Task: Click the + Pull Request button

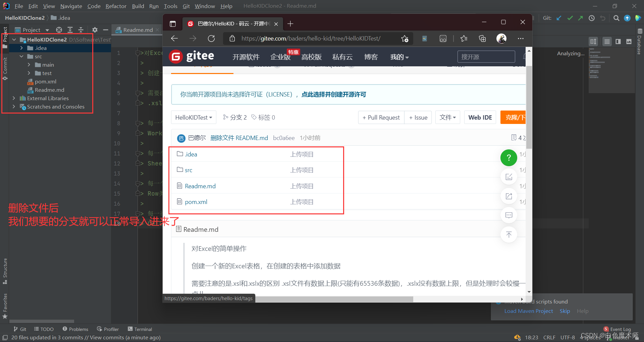Action: [x=381, y=118]
